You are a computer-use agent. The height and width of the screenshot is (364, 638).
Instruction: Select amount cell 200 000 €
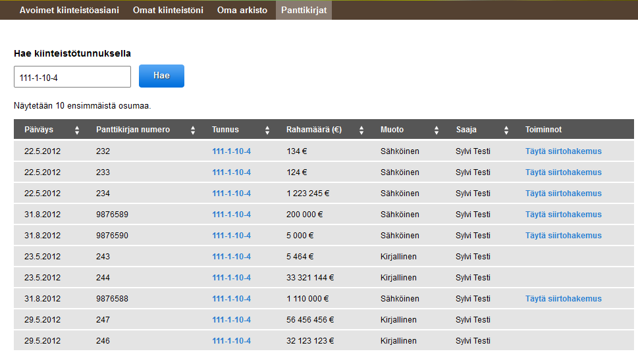point(304,215)
